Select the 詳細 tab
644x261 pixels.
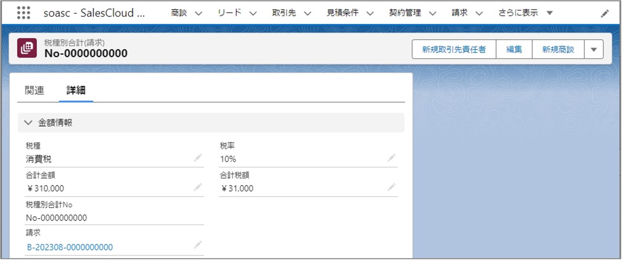(x=76, y=90)
